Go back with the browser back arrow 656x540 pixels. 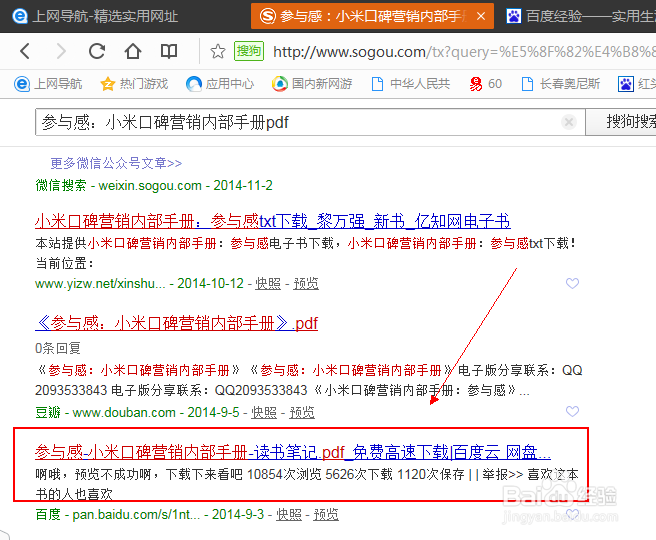[25, 51]
